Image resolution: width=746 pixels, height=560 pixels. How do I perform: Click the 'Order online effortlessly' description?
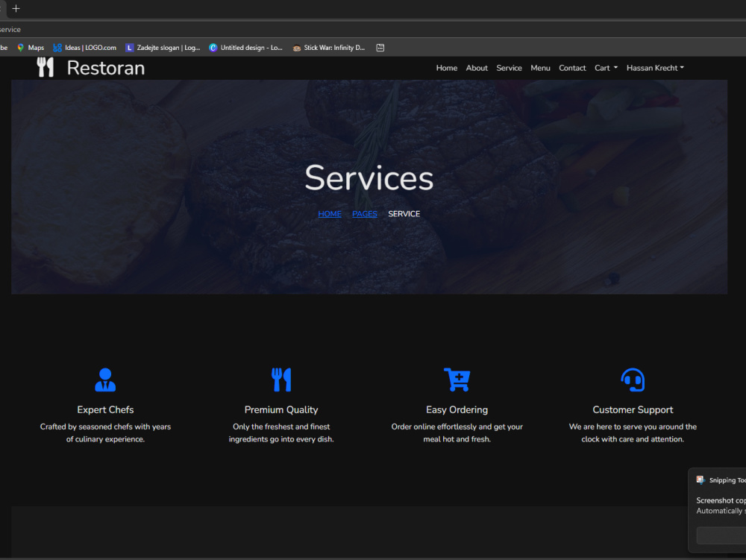457,432
